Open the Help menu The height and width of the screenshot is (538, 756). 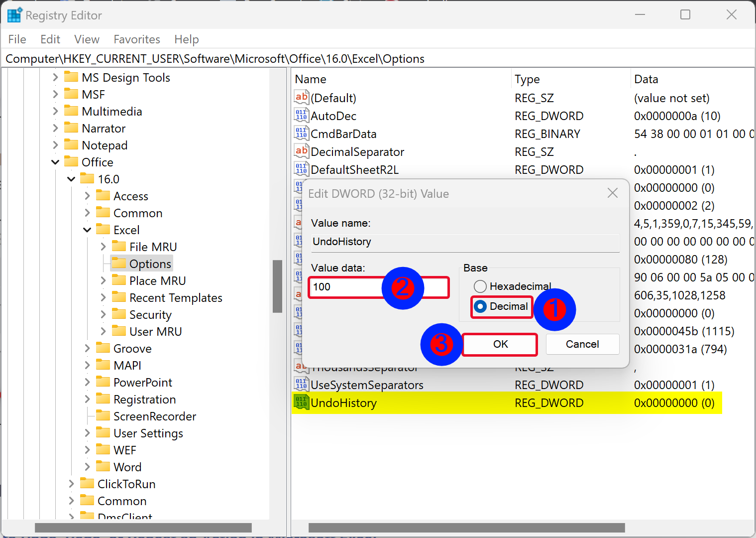pyautogui.click(x=187, y=39)
